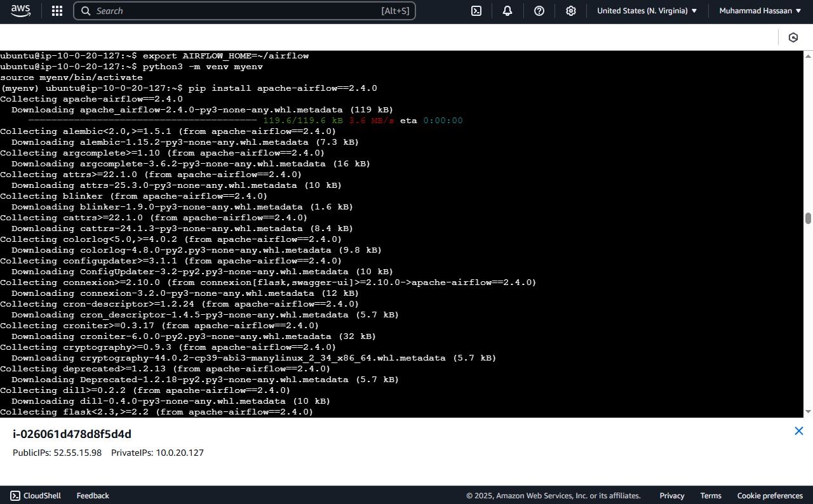The width and height of the screenshot is (813, 504).
Task: Click the Collecting alembic line
Action: [168, 131]
